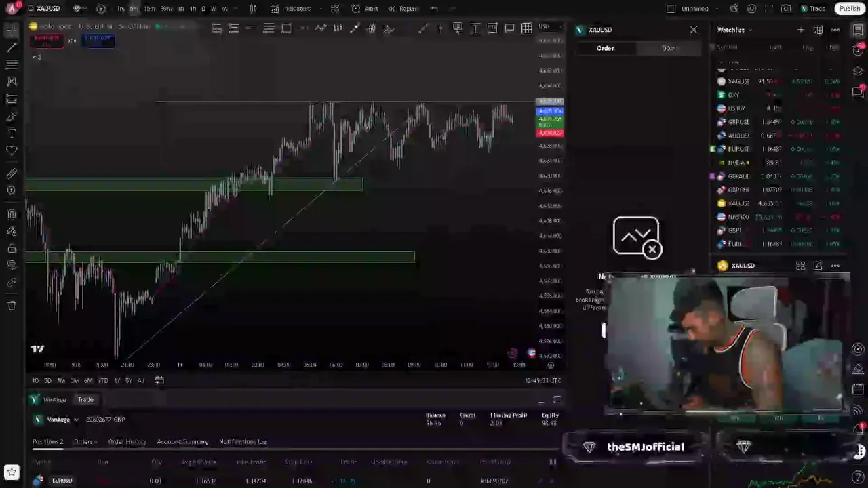This screenshot has width=868, height=488.
Task: Open the Positions 2 tab
Action: [x=47, y=442]
